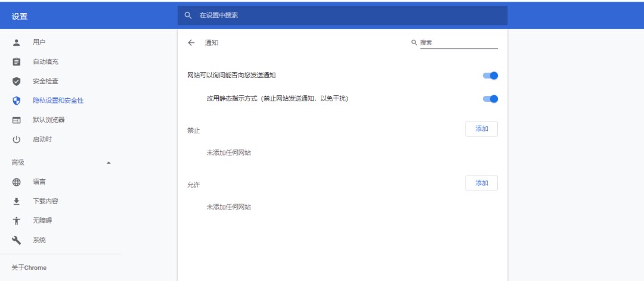
Task: Click the person icon beside 用户
Action: pos(17,42)
